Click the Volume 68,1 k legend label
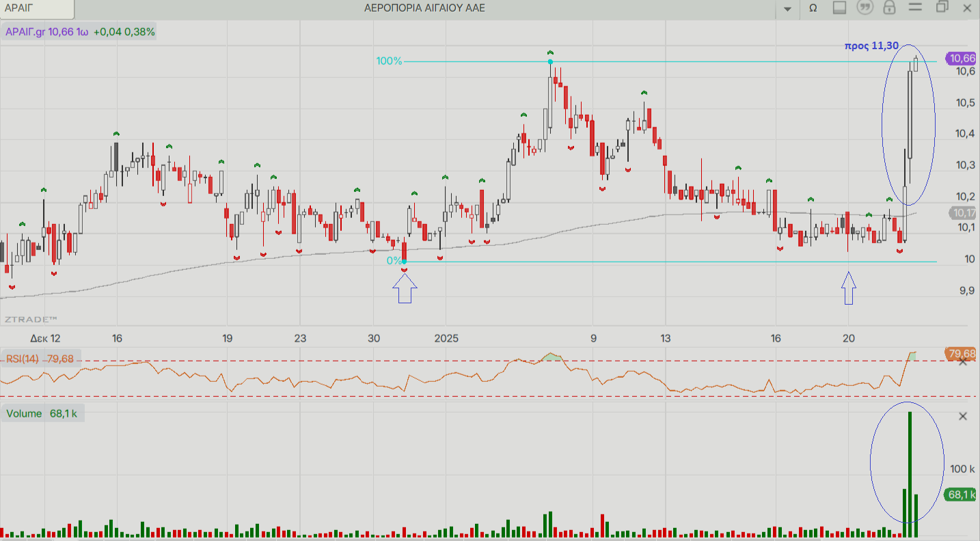 pos(42,414)
